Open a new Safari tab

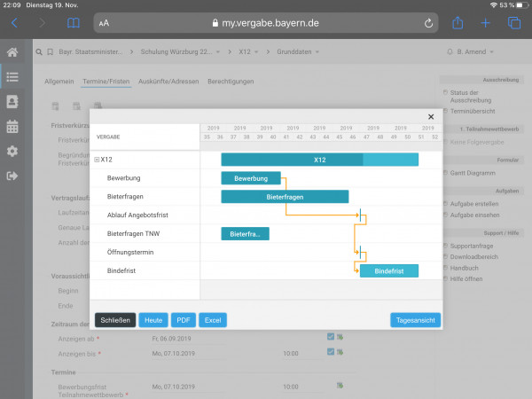pos(486,23)
